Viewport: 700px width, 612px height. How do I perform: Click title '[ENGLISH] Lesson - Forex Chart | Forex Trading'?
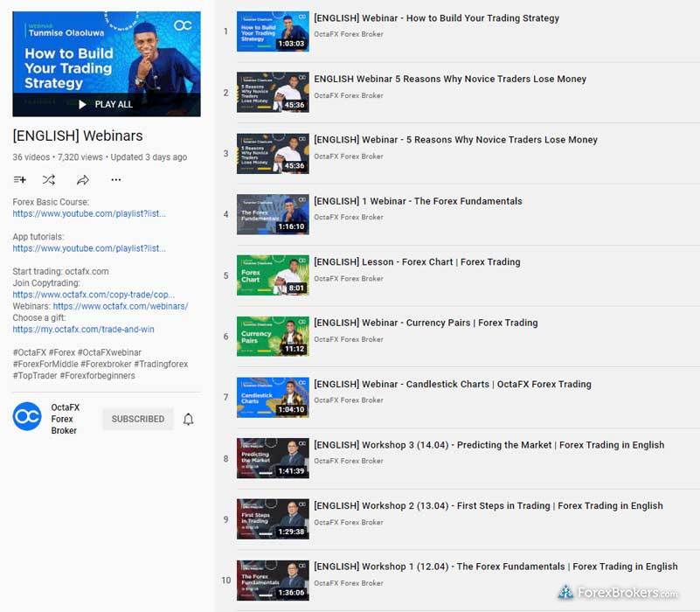coord(417,261)
